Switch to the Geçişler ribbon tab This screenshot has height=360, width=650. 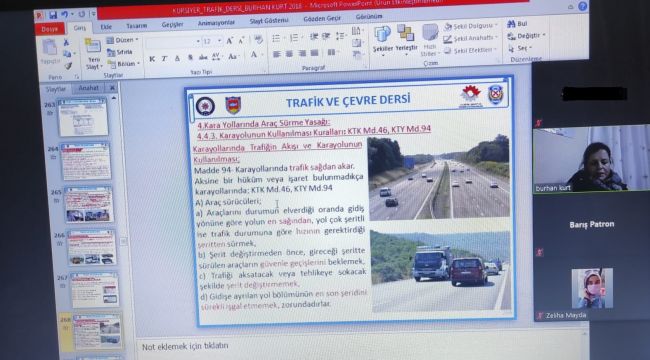[172, 24]
